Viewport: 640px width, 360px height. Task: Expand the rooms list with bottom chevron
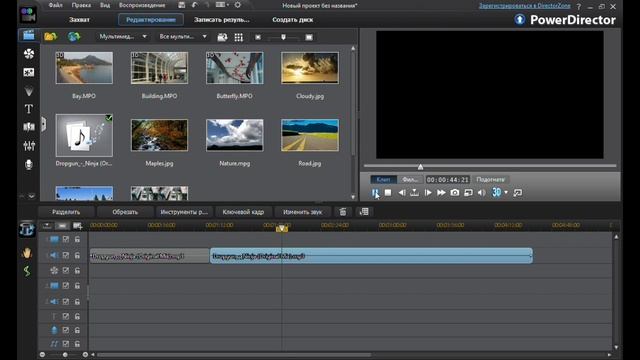31,196
